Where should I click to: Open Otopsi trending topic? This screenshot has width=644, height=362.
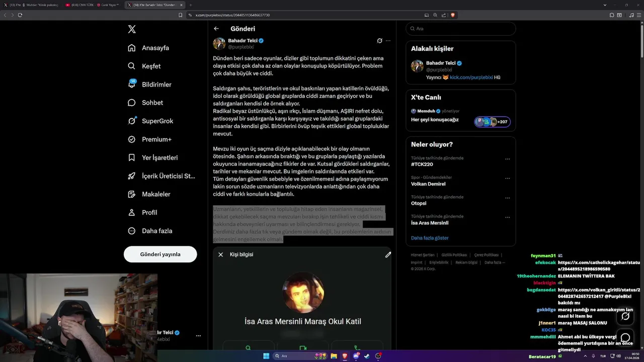point(419,203)
